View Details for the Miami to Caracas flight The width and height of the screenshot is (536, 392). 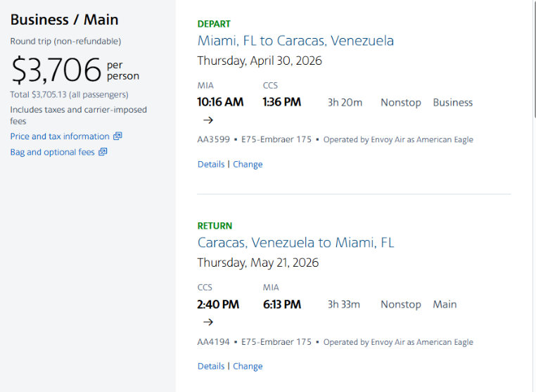(x=210, y=164)
